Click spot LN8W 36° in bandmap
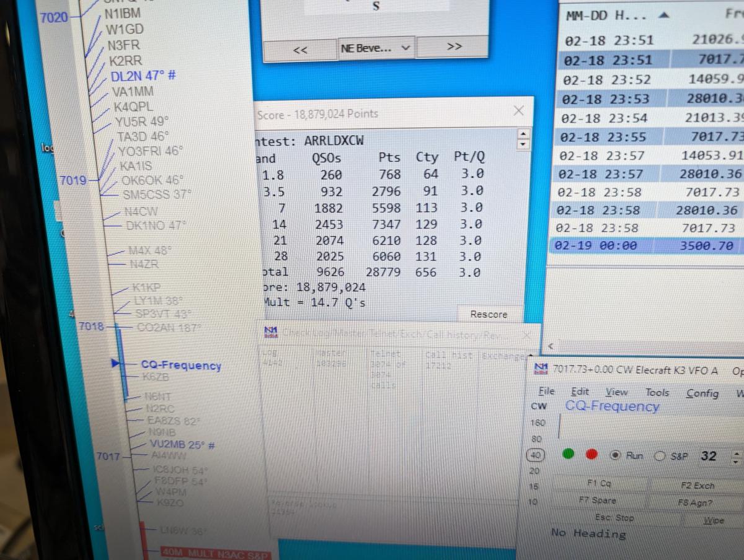The image size is (744, 560). pos(184,530)
